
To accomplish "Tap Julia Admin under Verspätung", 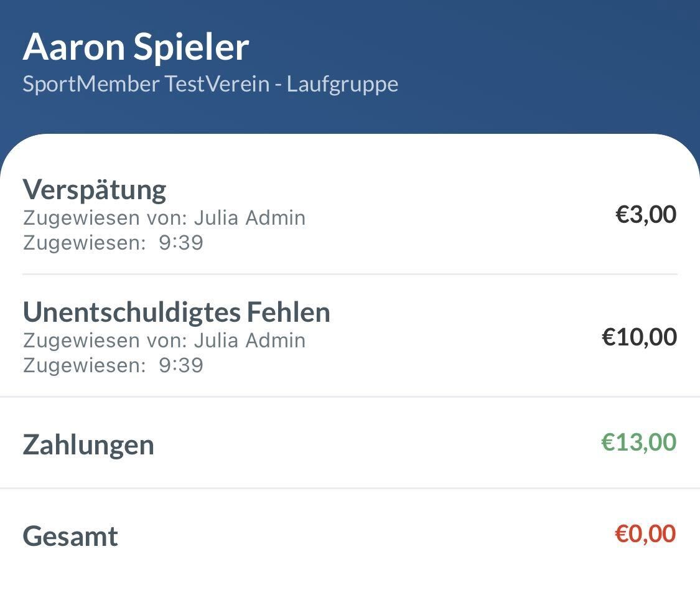I will point(250,218).
